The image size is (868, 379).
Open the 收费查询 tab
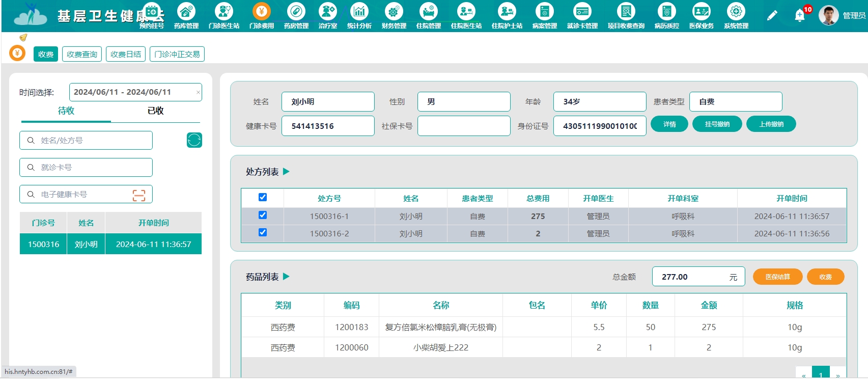(82, 54)
